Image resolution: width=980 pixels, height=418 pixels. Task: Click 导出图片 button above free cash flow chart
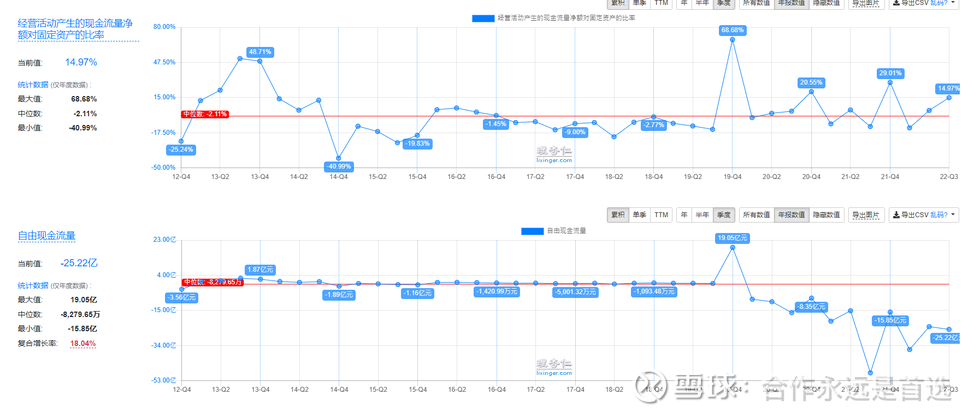point(866,215)
